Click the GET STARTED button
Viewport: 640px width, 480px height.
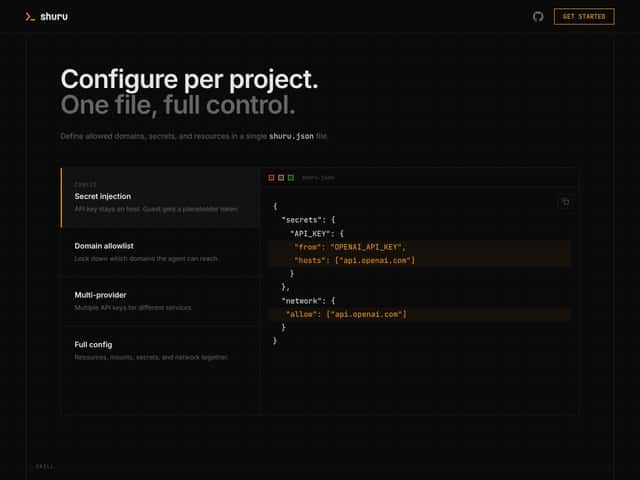pos(584,17)
